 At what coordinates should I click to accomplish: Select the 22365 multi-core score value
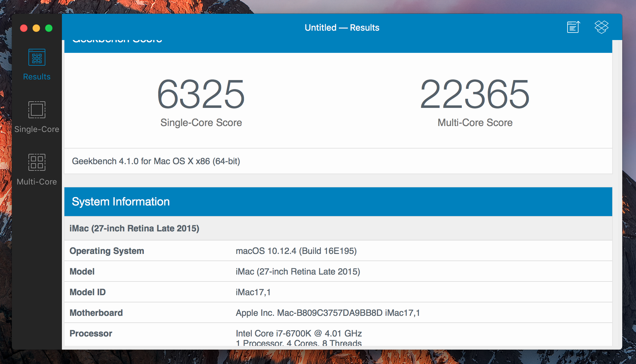tap(475, 94)
